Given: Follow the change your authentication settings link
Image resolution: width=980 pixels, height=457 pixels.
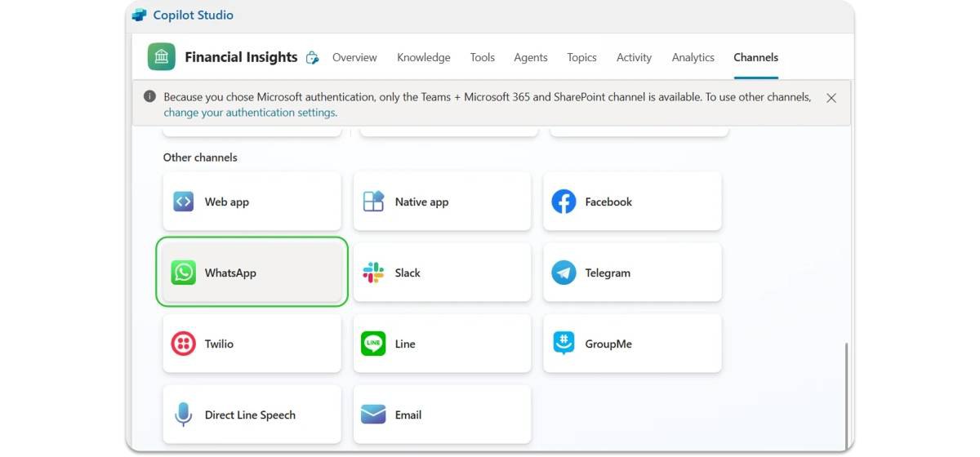Looking at the screenshot, I should [250, 113].
